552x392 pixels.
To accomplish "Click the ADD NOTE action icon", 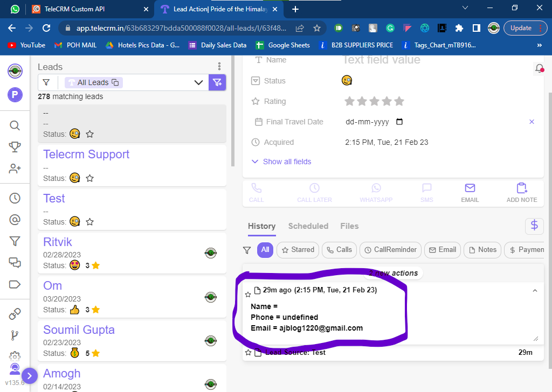I will click(x=521, y=192).
